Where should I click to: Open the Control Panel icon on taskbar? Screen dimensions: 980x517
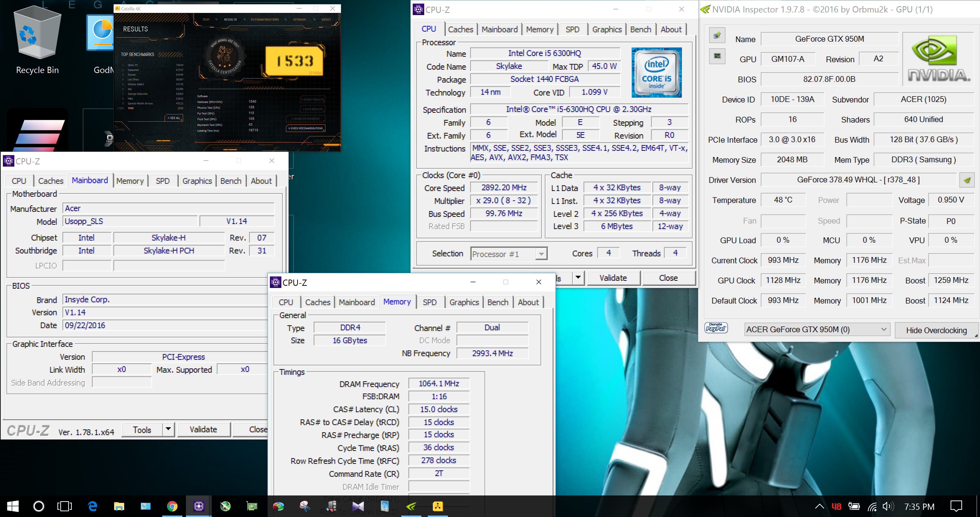tap(145, 506)
